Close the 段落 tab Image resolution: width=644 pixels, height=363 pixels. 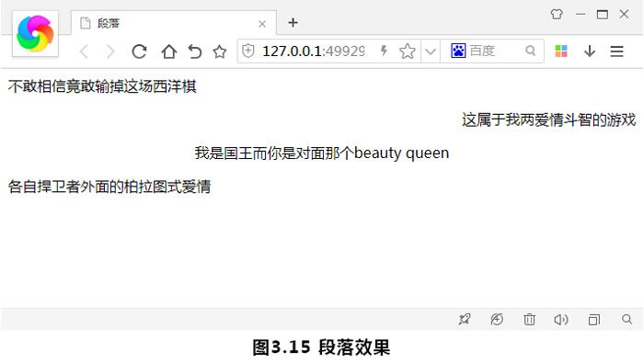(262, 24)
